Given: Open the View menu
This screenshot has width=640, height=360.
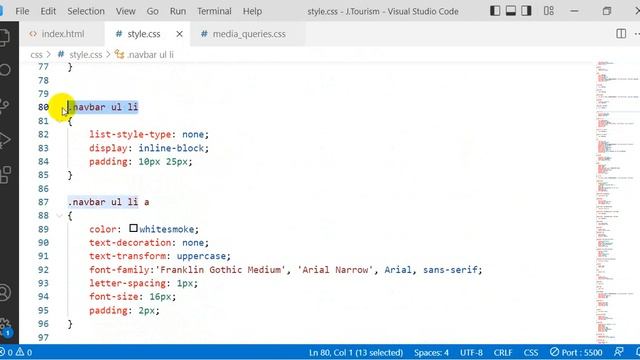Looking at the screenshot, I should pos(125,11).
